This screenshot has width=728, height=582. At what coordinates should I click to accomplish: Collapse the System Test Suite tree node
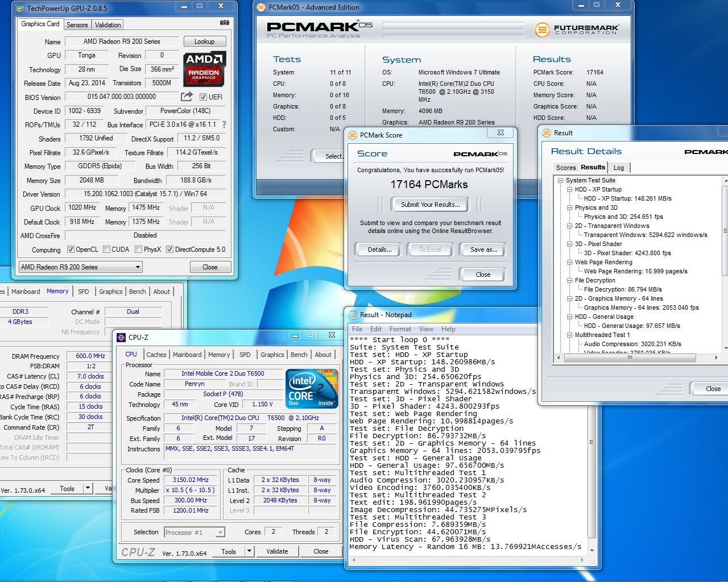tap(560, 180)
